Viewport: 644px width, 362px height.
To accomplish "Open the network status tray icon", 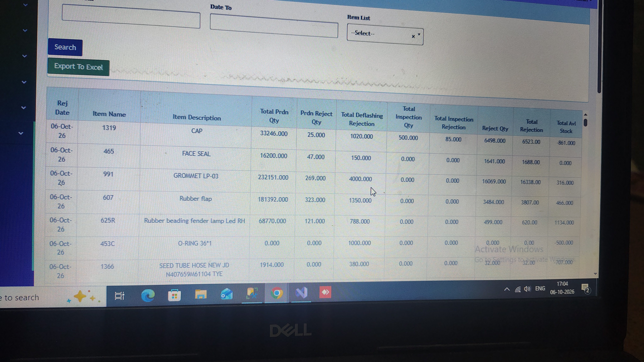I will point(518,289).
